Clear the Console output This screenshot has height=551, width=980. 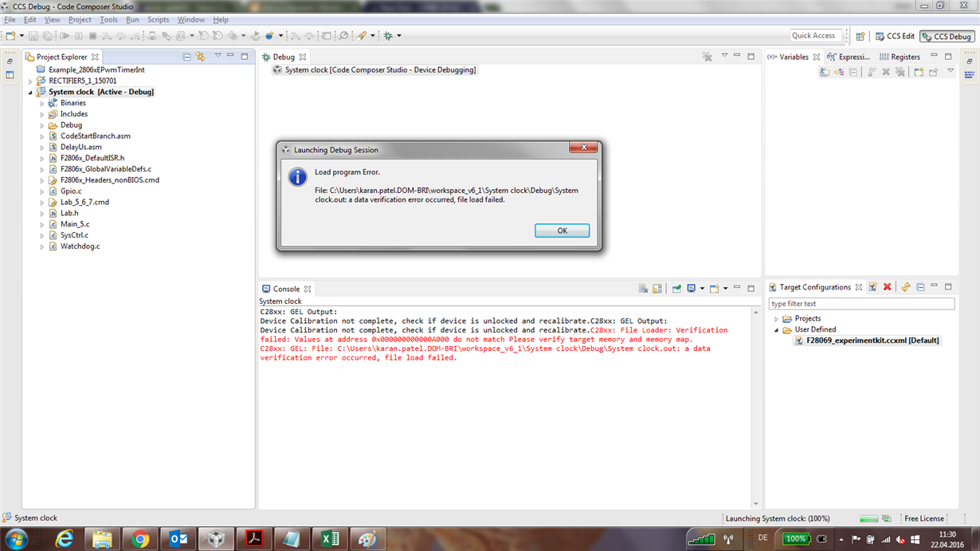pyautogui.click(x=643, y=289)
